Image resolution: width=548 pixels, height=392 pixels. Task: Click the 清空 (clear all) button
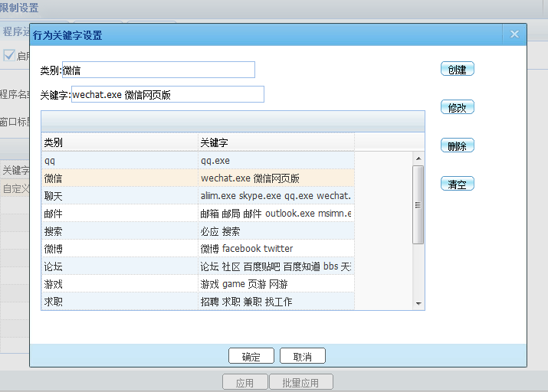click(x=457, y=184)
